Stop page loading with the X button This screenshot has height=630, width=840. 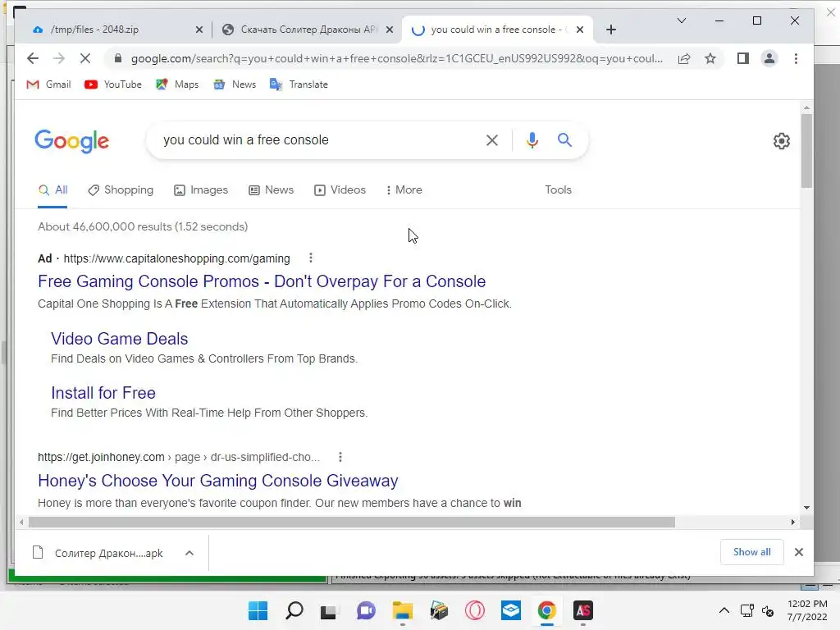point(85,58)
